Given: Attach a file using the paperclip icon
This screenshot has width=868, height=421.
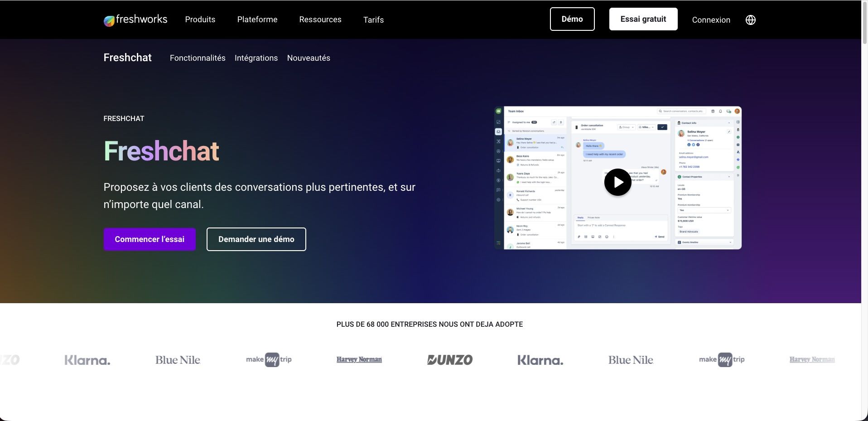Looking at the screenshot, I should (x=579, y=237).
